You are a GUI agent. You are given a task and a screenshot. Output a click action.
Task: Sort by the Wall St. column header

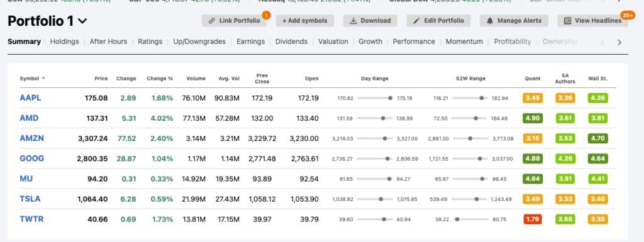(x=597, y=79)
